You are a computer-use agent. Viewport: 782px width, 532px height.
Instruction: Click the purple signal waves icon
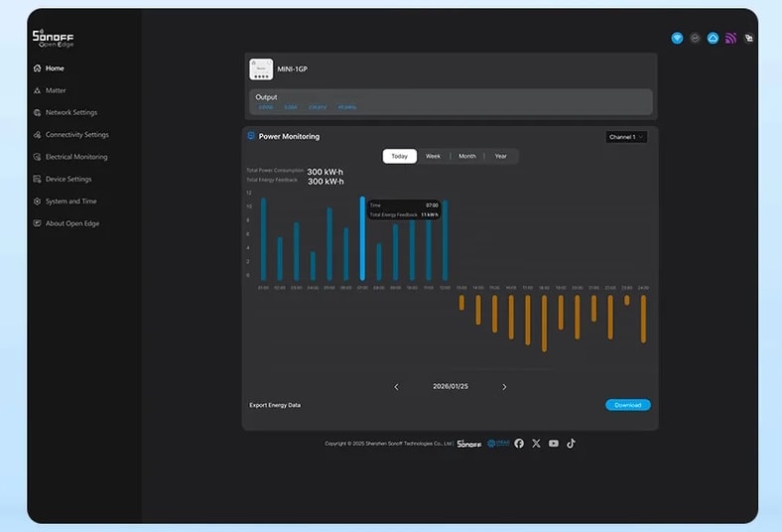[730, 39]
